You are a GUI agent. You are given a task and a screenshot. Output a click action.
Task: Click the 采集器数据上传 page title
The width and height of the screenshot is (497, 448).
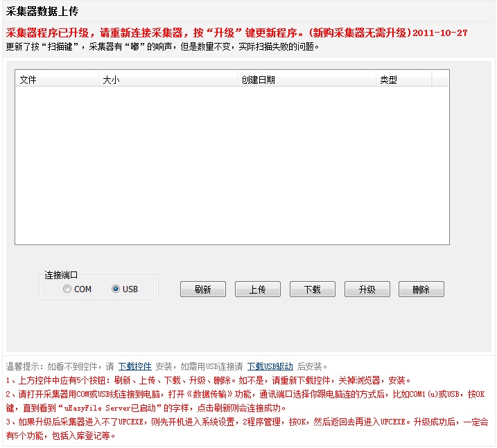(42, 11)
